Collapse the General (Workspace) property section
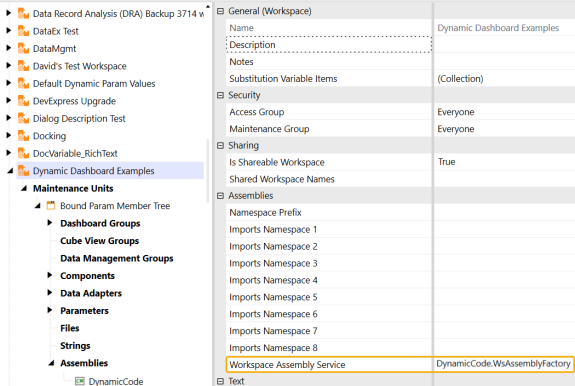Viewport: 575px width, 386px height. coord(220,11)
